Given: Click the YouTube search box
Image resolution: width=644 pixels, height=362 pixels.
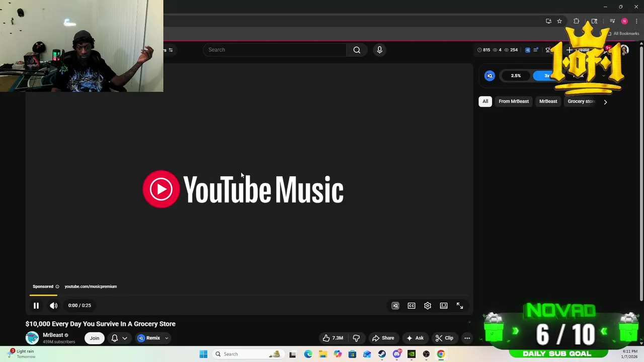Looking at the screenshot, I should tap(275, 50).
